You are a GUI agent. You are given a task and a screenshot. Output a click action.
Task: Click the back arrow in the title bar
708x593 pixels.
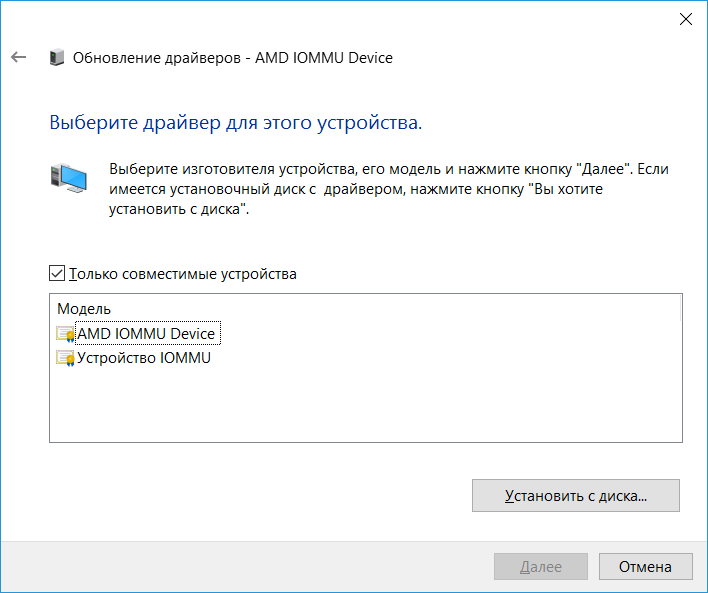[18, 58]
